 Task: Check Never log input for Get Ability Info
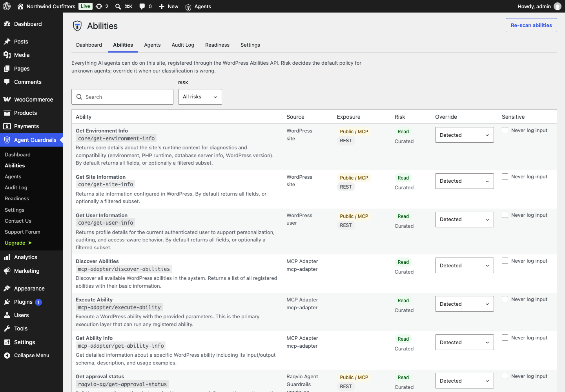[x=505, y=338]
